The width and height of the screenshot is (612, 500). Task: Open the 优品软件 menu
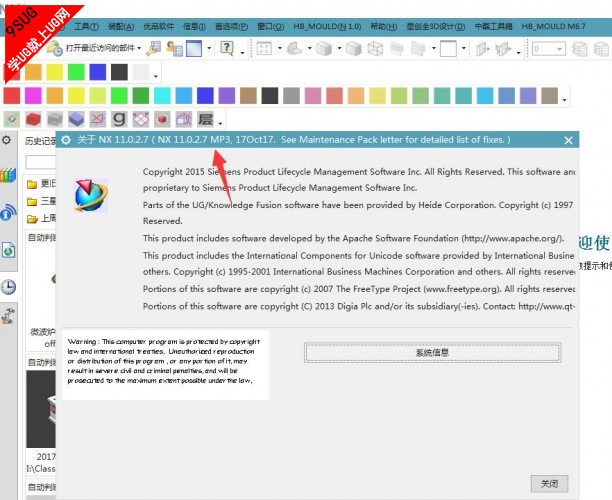158,27
